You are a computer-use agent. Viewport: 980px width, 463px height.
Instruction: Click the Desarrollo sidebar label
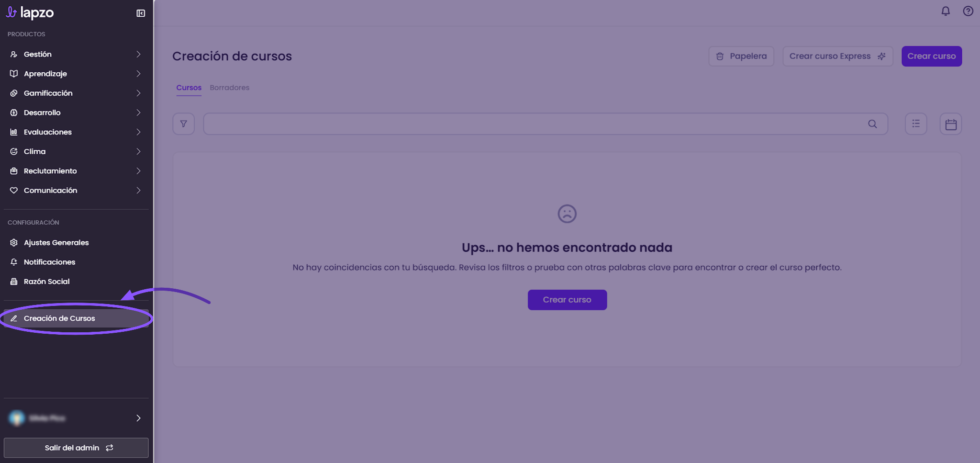click(42, 113)
